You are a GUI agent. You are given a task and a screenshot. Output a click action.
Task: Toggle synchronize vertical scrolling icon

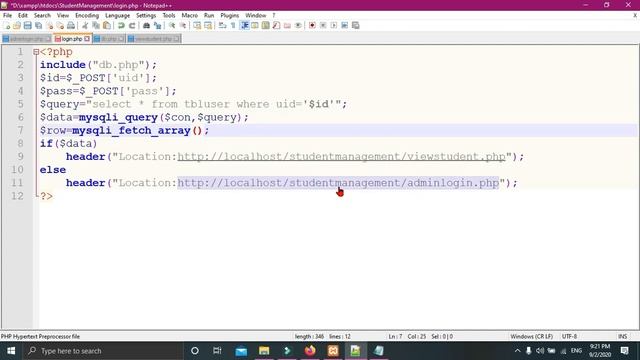click(197, 26)
